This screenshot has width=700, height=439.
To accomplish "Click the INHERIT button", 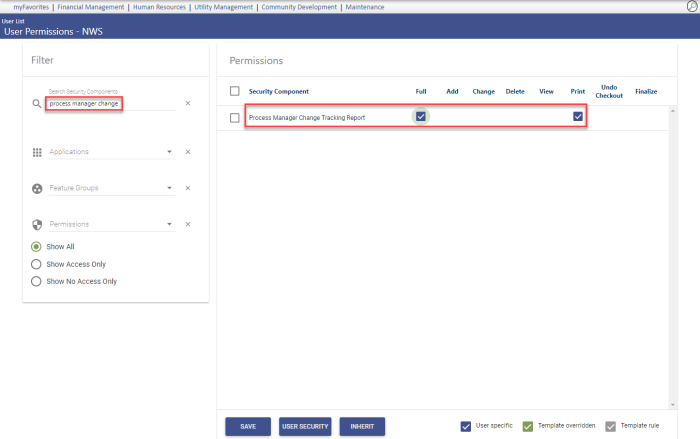I will click(362, 426).
